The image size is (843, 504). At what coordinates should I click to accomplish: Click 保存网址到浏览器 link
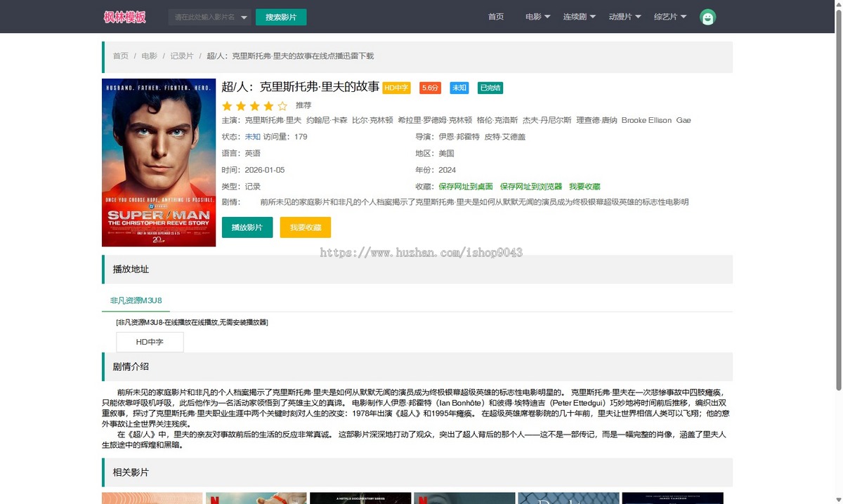point(531,187)
